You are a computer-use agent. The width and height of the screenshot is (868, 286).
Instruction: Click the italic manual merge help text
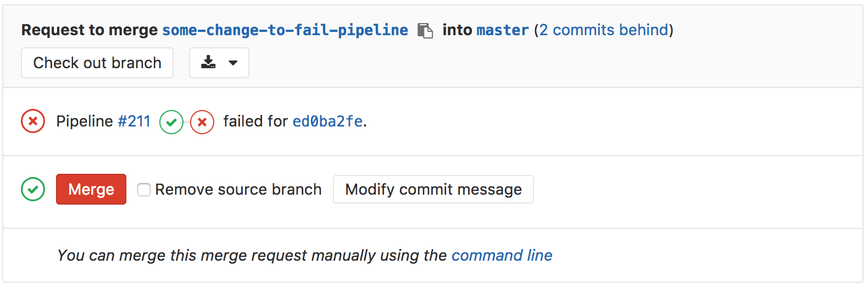click(x=252, y=255)
